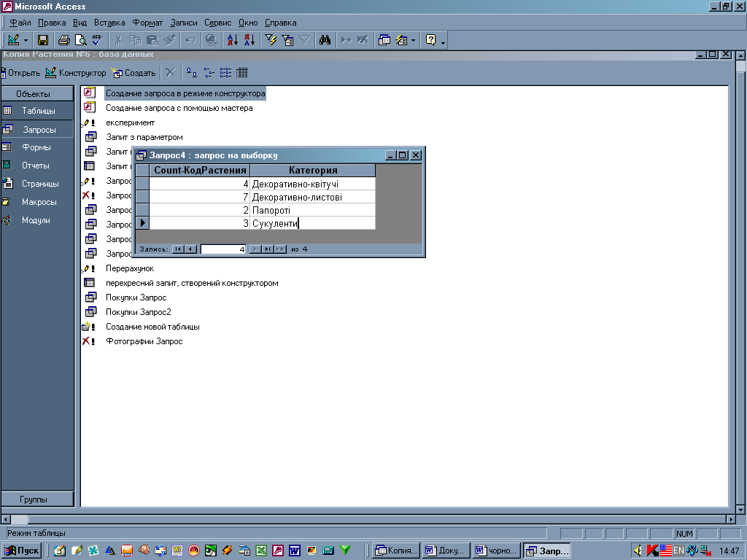Click the Открыть button in database window
Image resolution: width=747 pixels, height=560 pixels.
pos(20,73)
